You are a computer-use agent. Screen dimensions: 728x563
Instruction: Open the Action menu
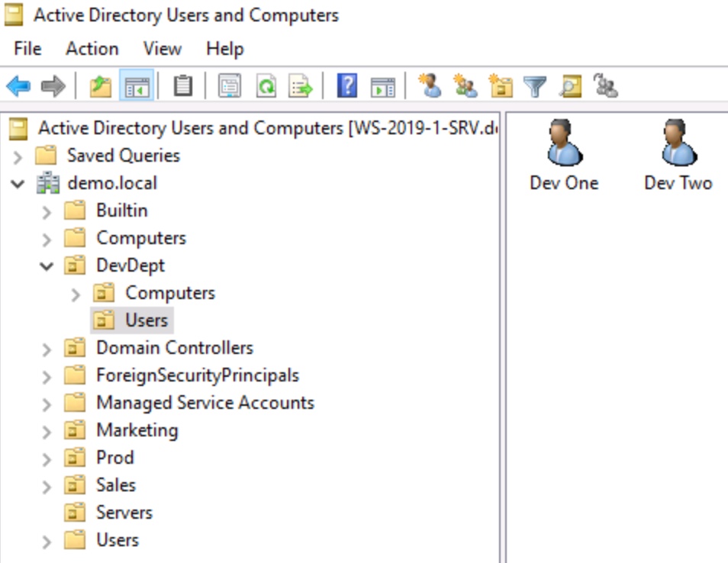(x=92, y=48)
